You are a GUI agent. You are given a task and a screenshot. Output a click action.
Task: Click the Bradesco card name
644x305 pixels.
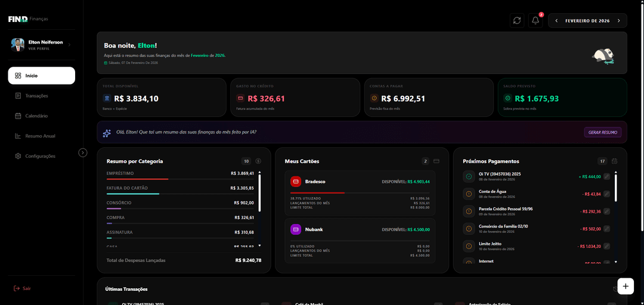pyautogui.click(x=315, y=182)
